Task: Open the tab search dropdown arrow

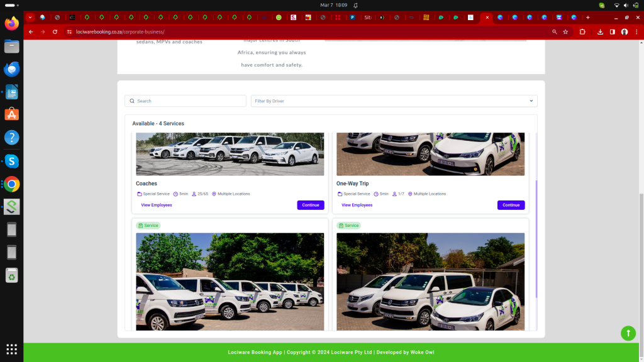Action: tap(30, 18)
